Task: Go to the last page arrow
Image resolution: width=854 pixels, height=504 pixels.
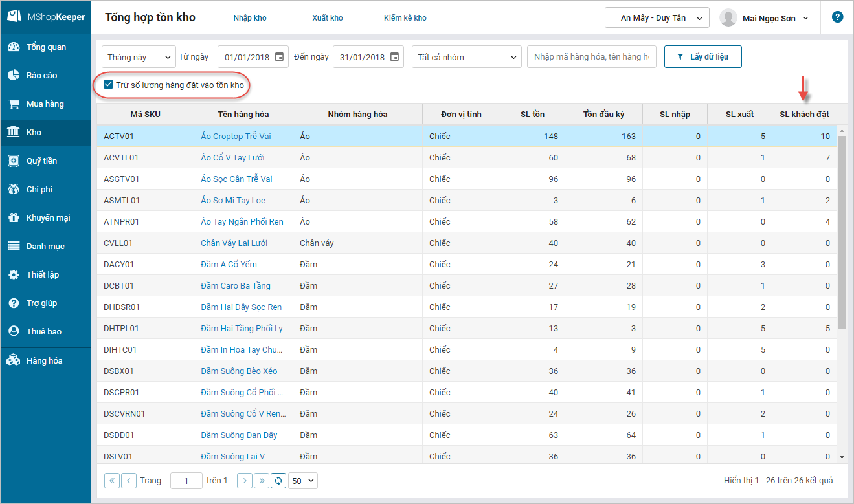Action: (262, 481)
